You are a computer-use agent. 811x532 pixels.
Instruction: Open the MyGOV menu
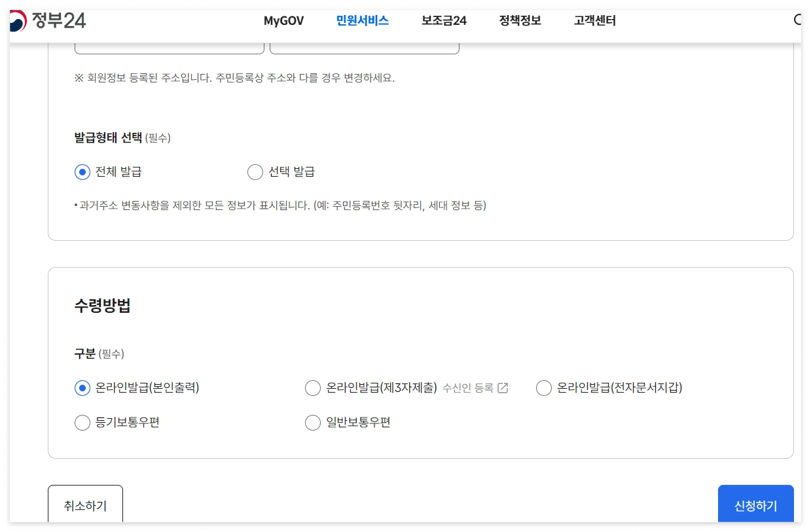pyautogui.click(x=283, y=20)
